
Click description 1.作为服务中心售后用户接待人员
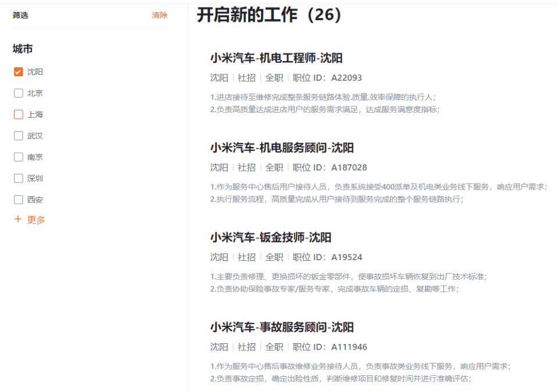(379, 187)
